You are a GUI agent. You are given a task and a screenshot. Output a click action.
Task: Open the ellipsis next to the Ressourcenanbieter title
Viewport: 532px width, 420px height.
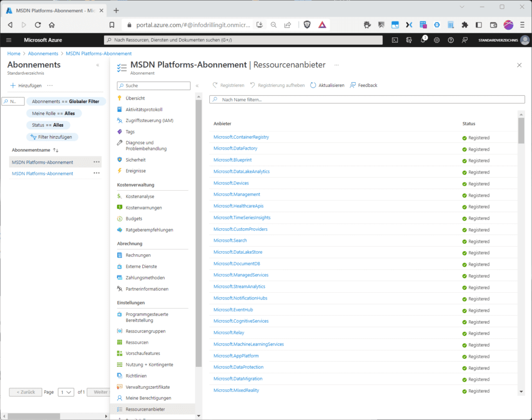pos(336,65)
